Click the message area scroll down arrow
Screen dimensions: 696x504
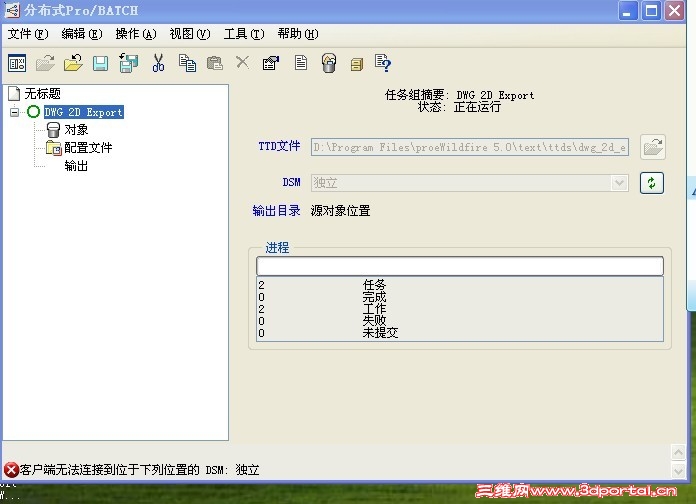click(678, 470)
